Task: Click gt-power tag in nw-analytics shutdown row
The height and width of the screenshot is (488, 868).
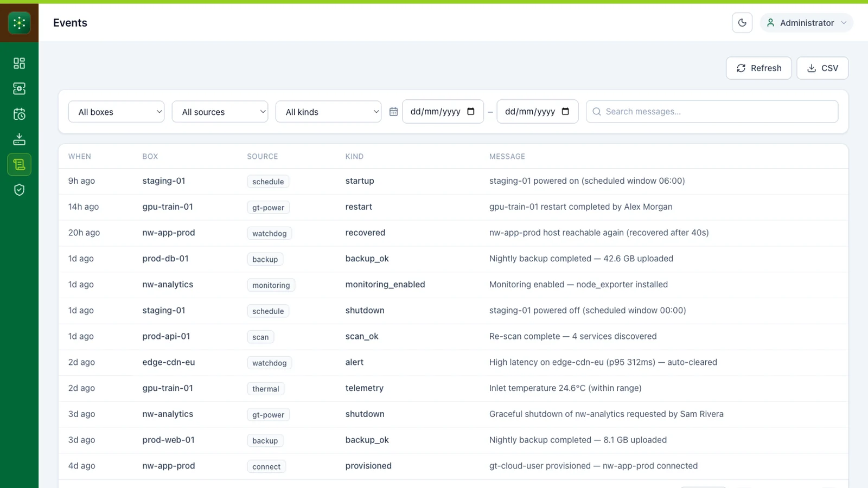Action: tap(268, 415)
